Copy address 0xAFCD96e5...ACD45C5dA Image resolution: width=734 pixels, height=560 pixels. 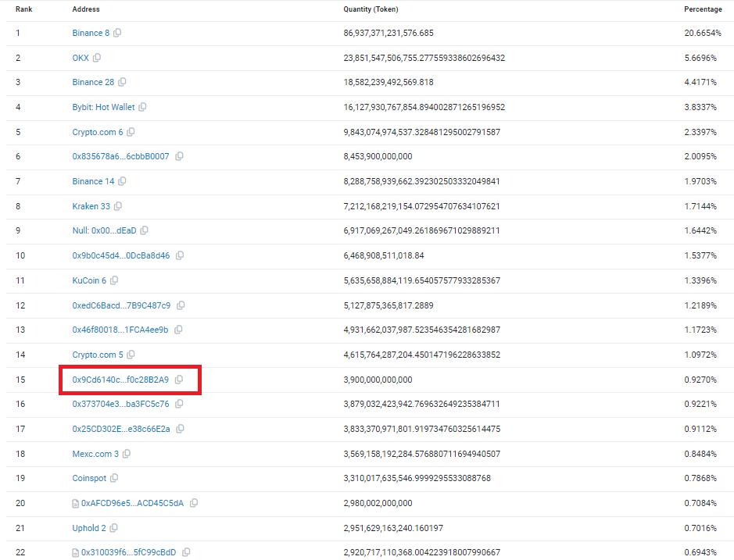click(194, 503)
